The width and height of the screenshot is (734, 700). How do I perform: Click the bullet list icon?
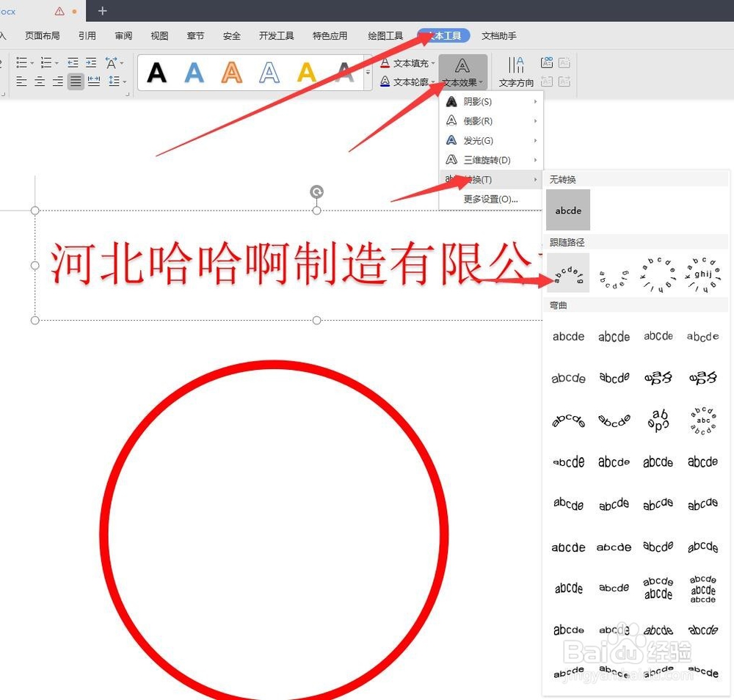21,62
